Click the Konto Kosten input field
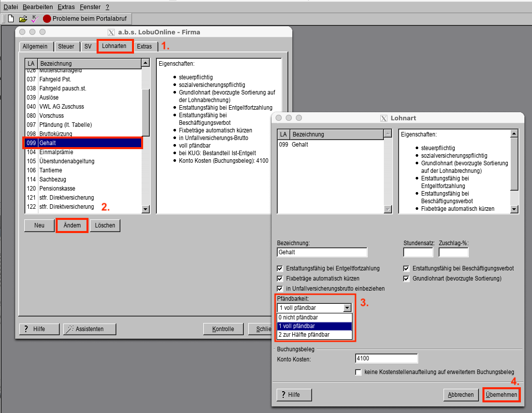 386,359
